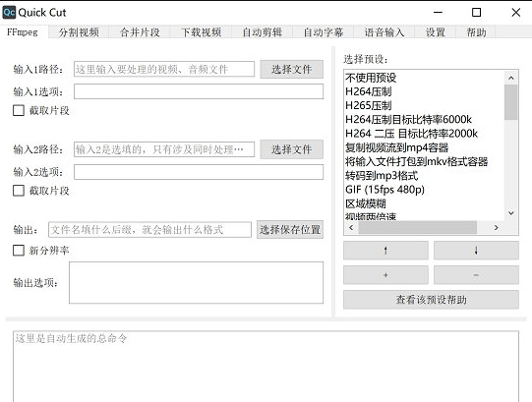Focus the 输入2选项 text field

199,172
